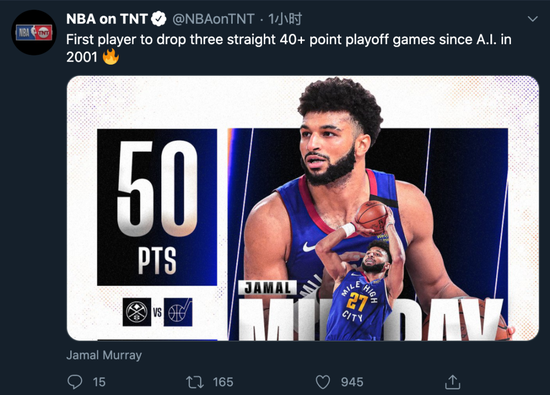Like the tweet with heart icon
550x395 pixels.
(323, 382)
